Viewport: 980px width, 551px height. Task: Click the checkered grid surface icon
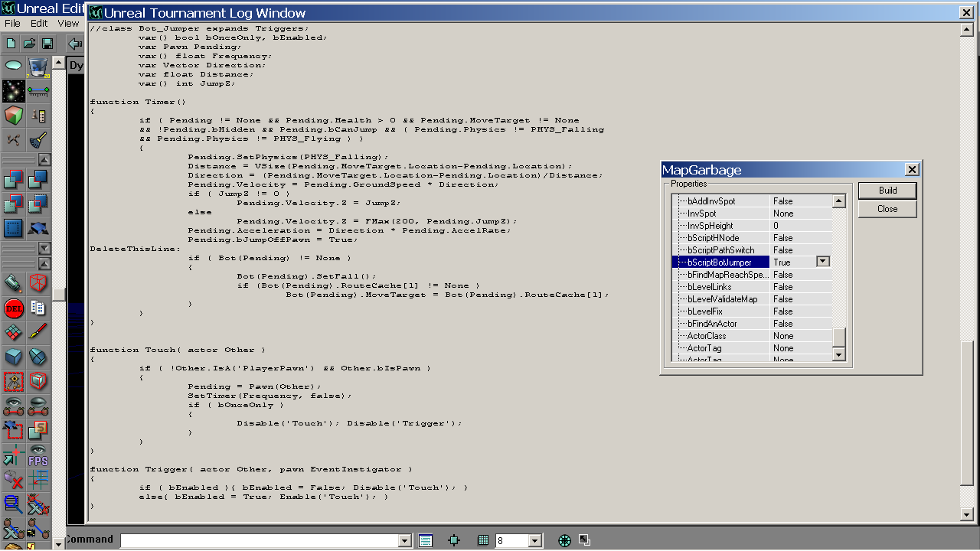point(13,332)
